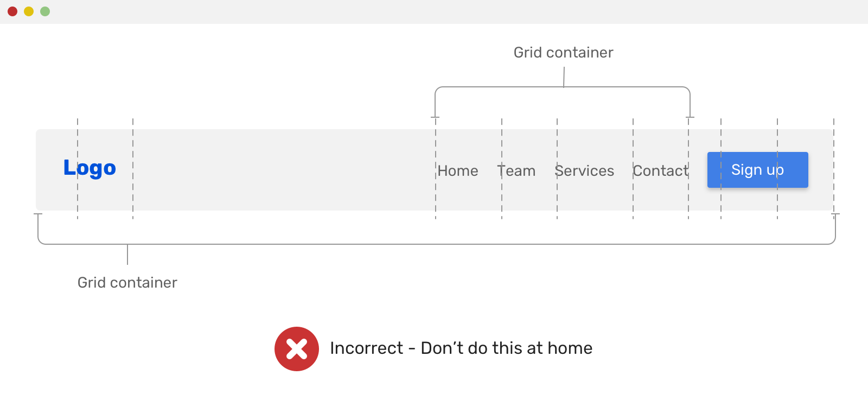Image resolution: width=868 pixels, height=394 pixels.
Task: Click the connector line under the upper Grid container label
Action: [x=564, y=77]
